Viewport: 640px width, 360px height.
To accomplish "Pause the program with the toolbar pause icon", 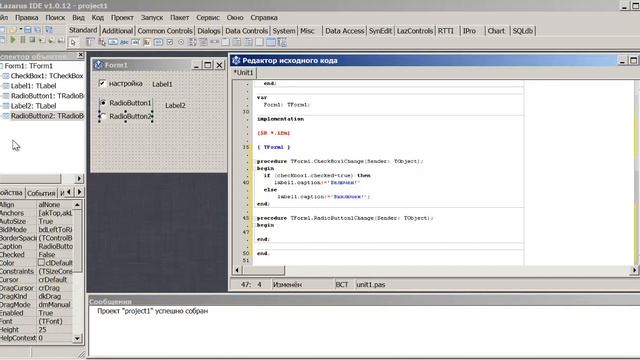I will coord(23,40).
